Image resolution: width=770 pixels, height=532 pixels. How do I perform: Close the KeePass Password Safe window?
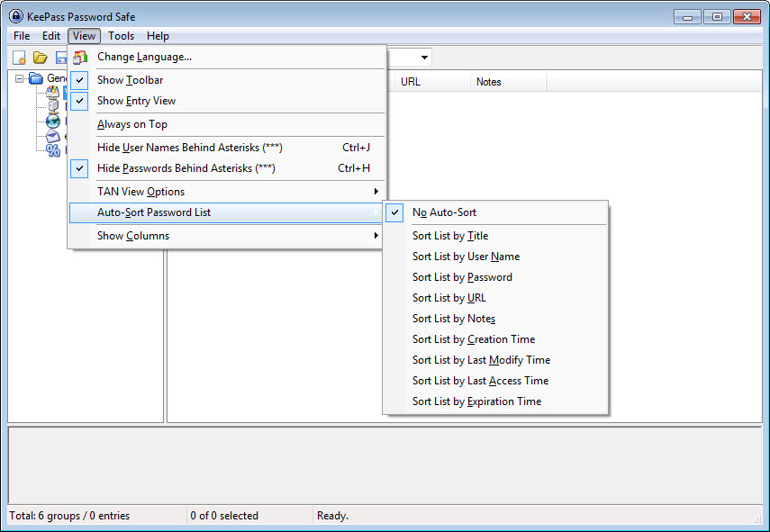coord(747,17)
